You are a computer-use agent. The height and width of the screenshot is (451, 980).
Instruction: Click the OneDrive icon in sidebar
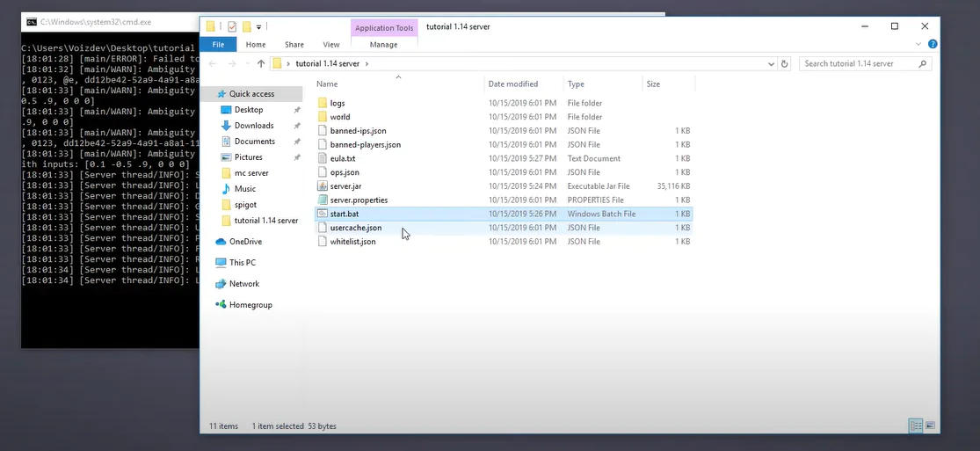coord(221,242)
